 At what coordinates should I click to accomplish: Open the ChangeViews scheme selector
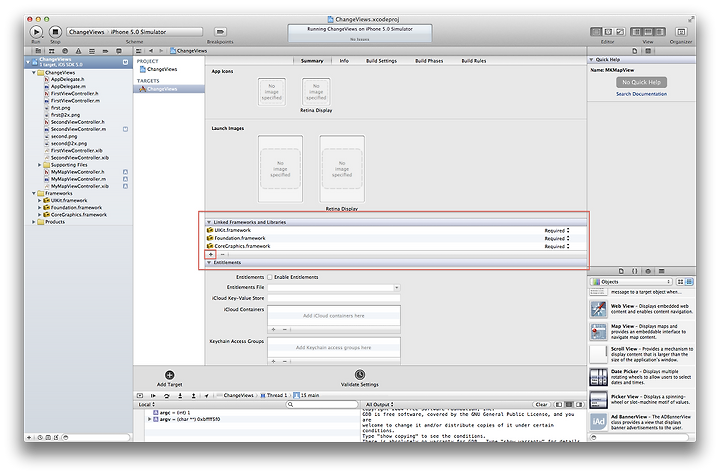click(x=135, y=32)
